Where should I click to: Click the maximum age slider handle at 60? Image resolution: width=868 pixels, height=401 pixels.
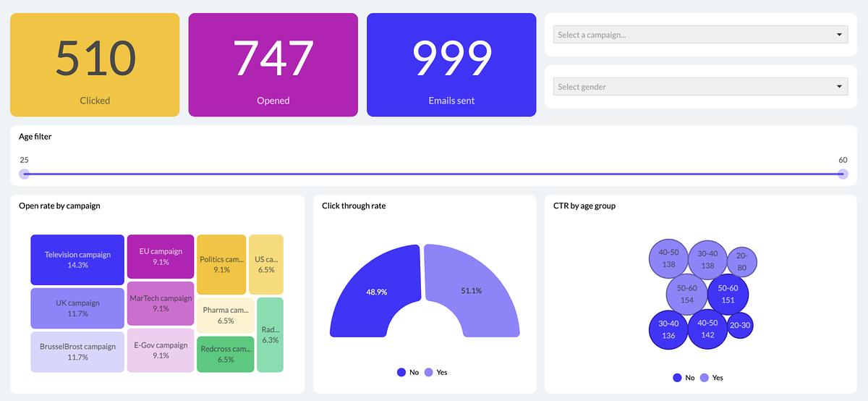tap(843, 174)
